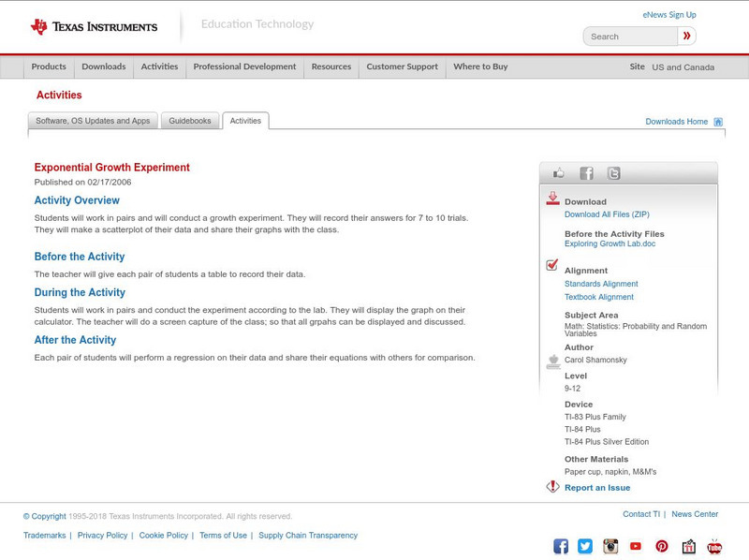This screenshot has width=749, height=560.
Task: Select the Activities tab
Action: point(245,121)
